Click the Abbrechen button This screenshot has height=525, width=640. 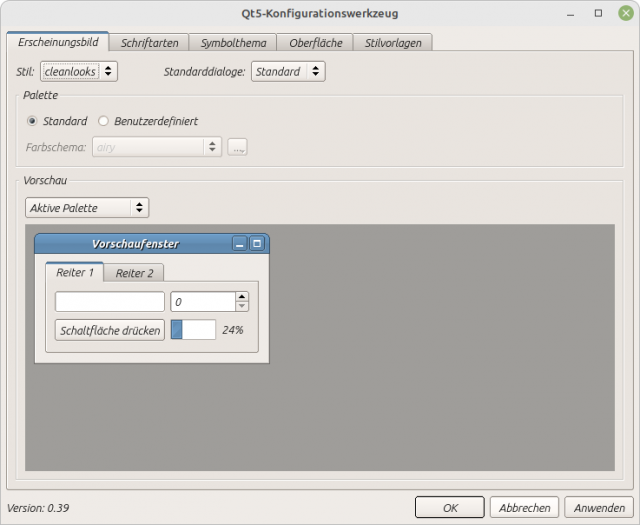524,507
